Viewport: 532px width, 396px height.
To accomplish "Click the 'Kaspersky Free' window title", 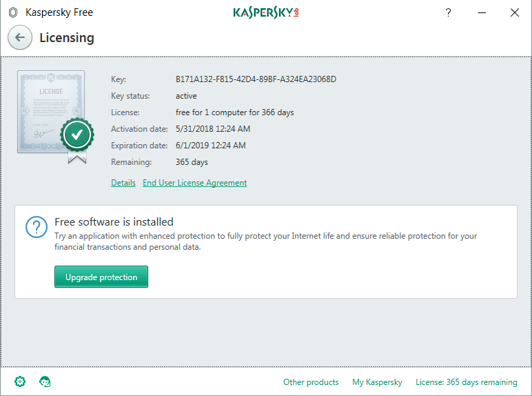I will coord(59,12).
